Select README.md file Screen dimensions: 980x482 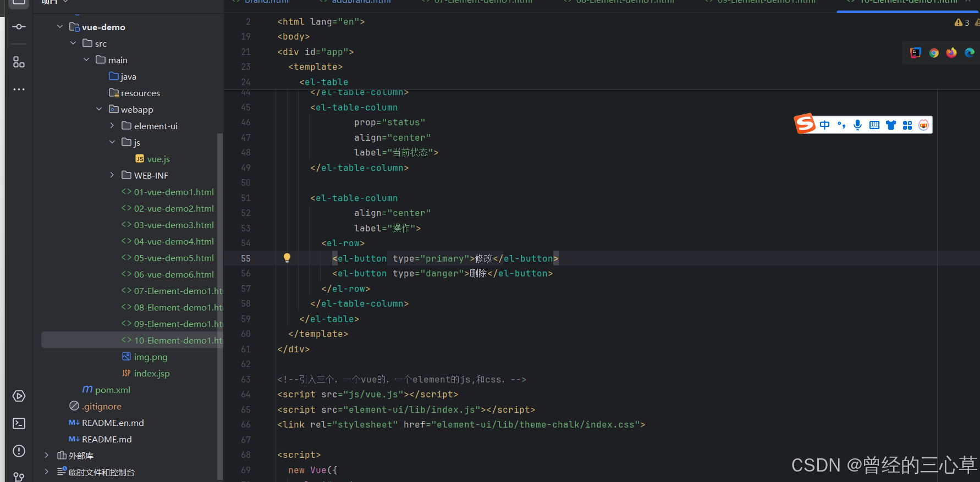pyautogui.click(x=100, y=439)
